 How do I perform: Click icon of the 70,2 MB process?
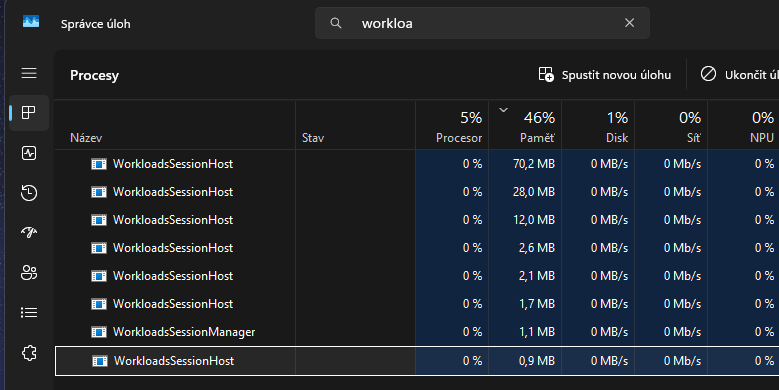tap(99, 164)
